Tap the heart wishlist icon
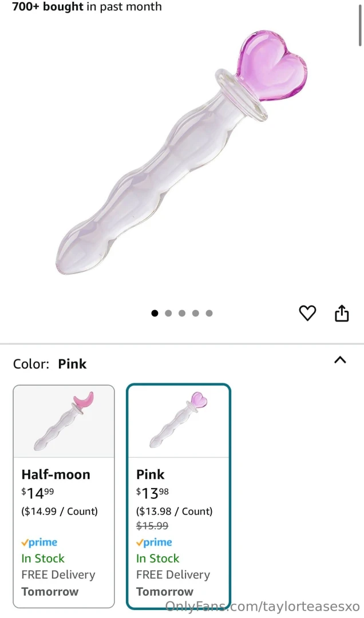Screen dimensions: 364x618 point(307,313)
